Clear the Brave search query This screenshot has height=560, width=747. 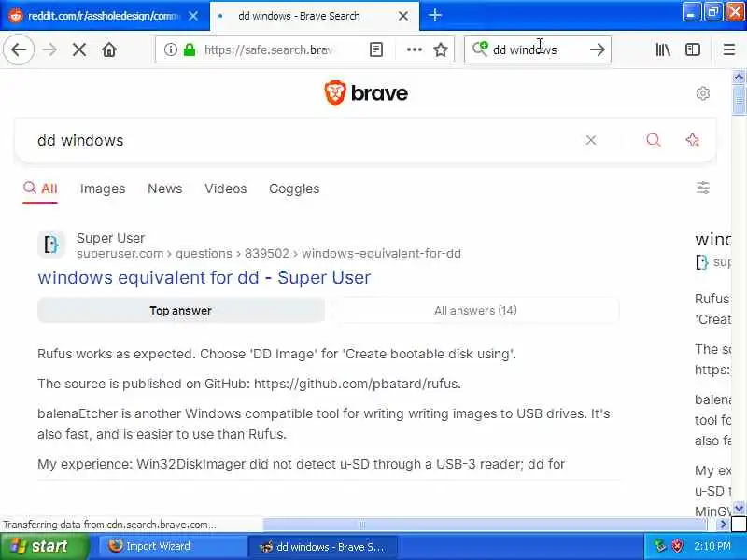click(591, 140)
